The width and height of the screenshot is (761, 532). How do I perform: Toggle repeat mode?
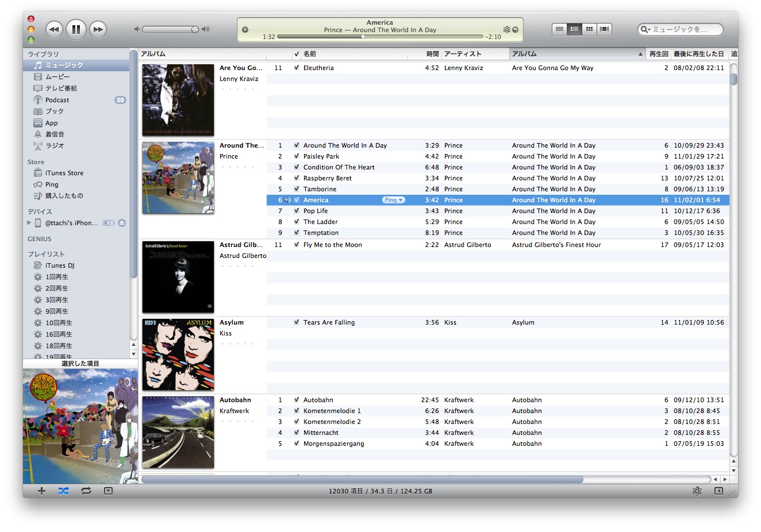86,491
